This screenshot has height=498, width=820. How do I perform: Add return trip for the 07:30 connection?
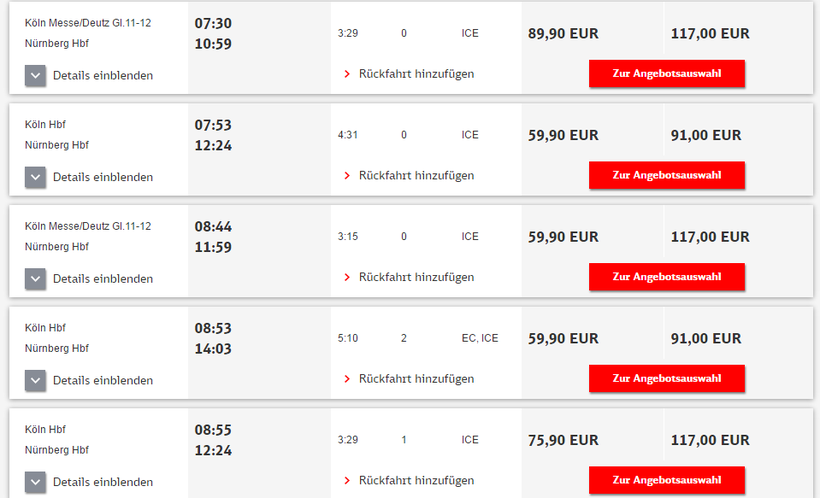point(416,74)
